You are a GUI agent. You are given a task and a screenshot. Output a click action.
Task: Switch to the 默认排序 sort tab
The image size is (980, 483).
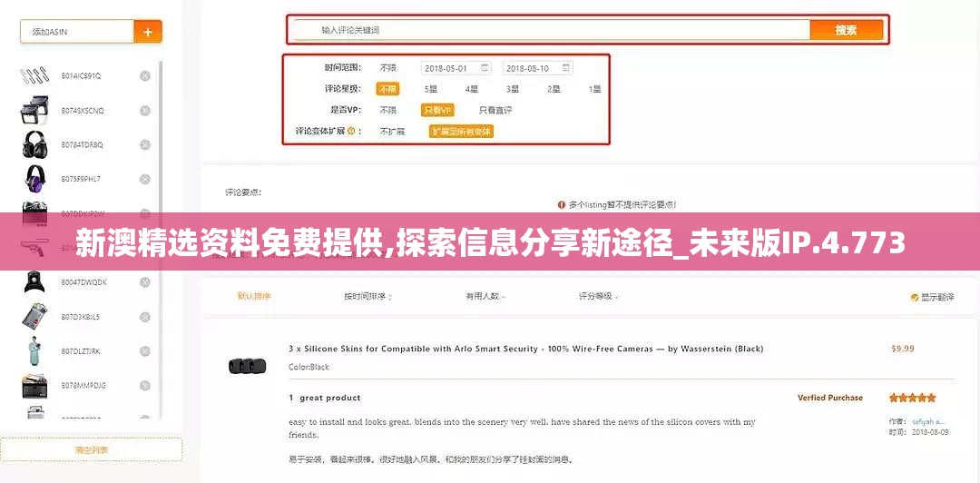(254, 296)
